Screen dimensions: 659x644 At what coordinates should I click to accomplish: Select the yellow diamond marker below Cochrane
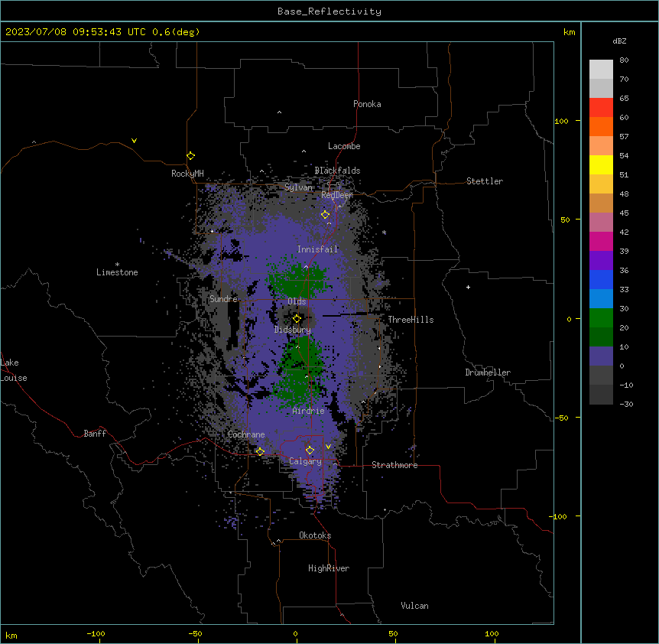point(260,452)
